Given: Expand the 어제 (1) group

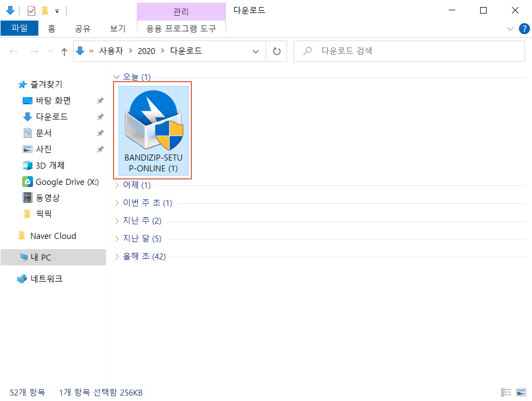Looking at the screenshot, I should (x=117, y=185).
